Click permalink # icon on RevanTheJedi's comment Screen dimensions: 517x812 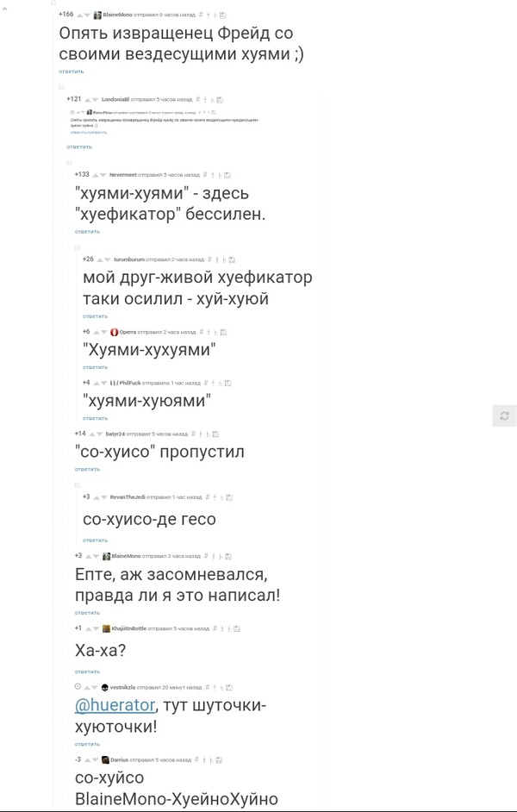pyautogui.click(x=207, y=497)
